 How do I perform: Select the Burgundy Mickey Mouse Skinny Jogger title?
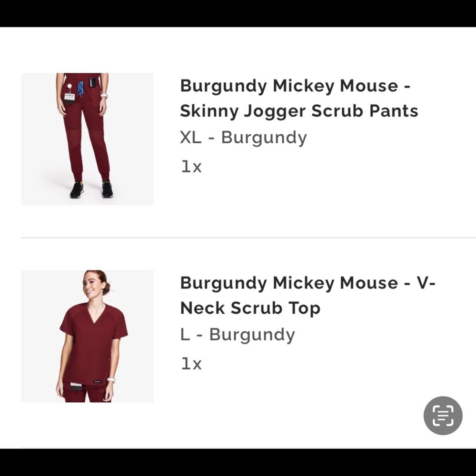299,99
